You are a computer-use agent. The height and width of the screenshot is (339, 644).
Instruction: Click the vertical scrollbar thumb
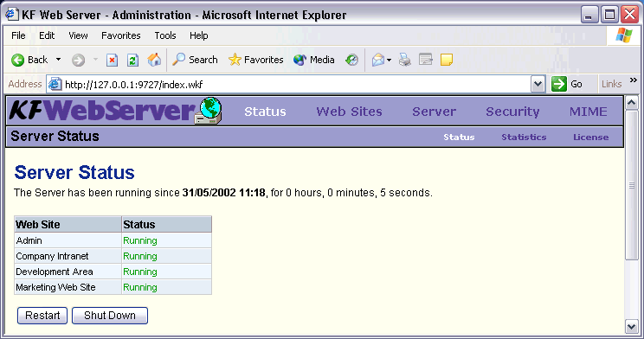click(x=632, y=185)
